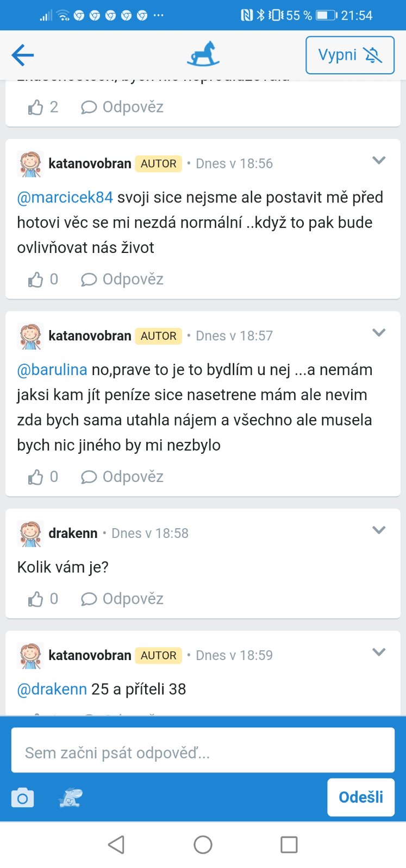Tap the back arrow icon
406x868 pixels.
coord(23,55)
